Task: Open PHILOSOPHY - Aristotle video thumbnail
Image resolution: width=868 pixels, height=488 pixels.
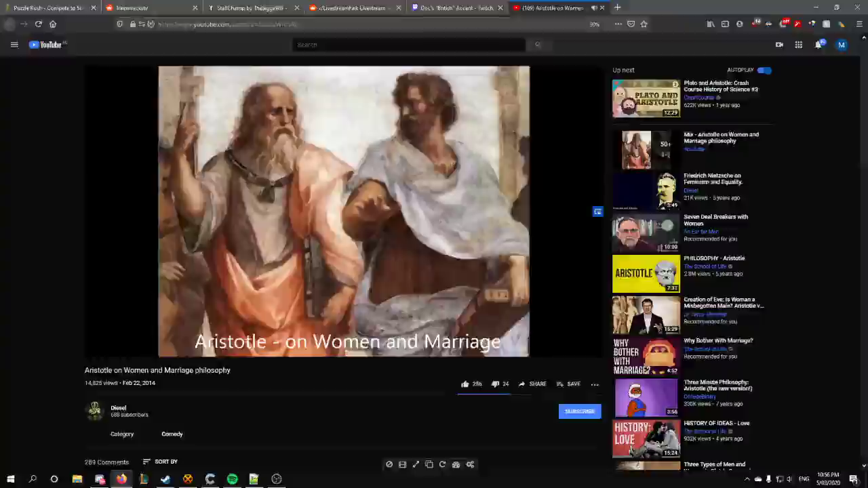Action: 646,274
